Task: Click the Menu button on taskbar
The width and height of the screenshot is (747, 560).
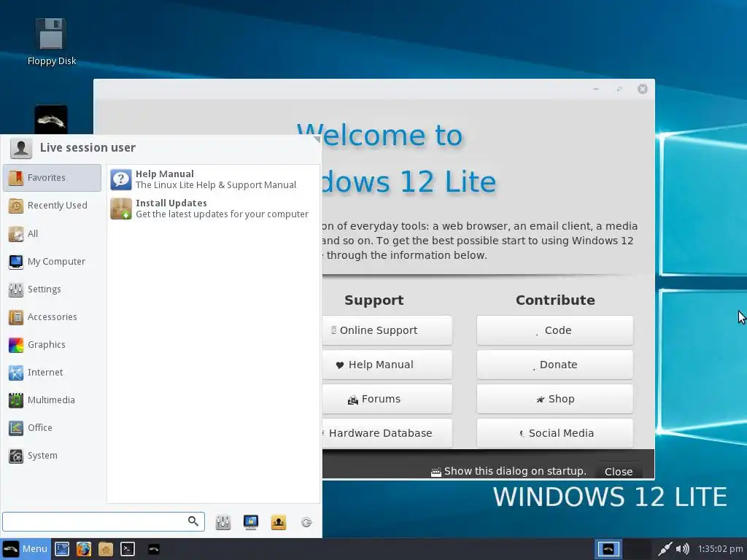Action: (25, 549)
